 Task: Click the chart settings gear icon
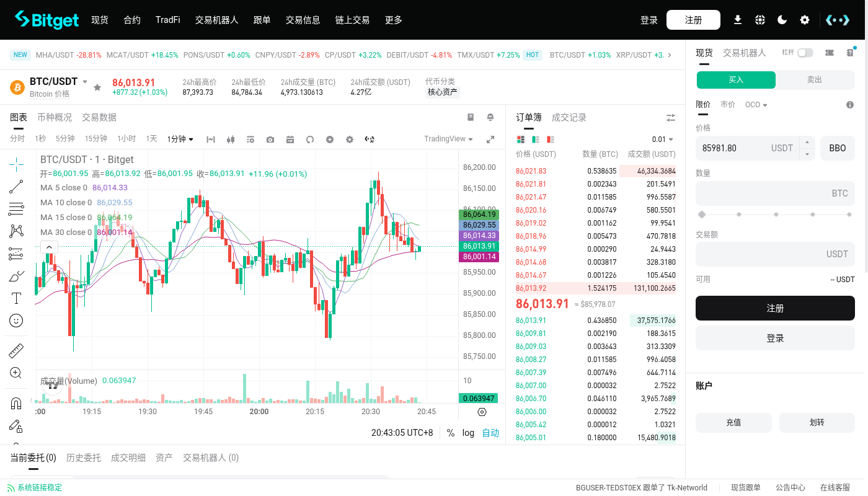click(350, 139)
